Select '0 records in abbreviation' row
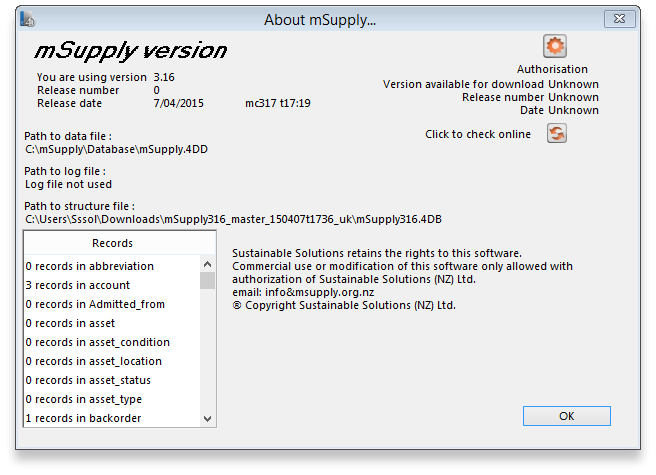Image resolution: width=656 pixels, height=475 pixels. pyautogui.click(x=90, y=266)
